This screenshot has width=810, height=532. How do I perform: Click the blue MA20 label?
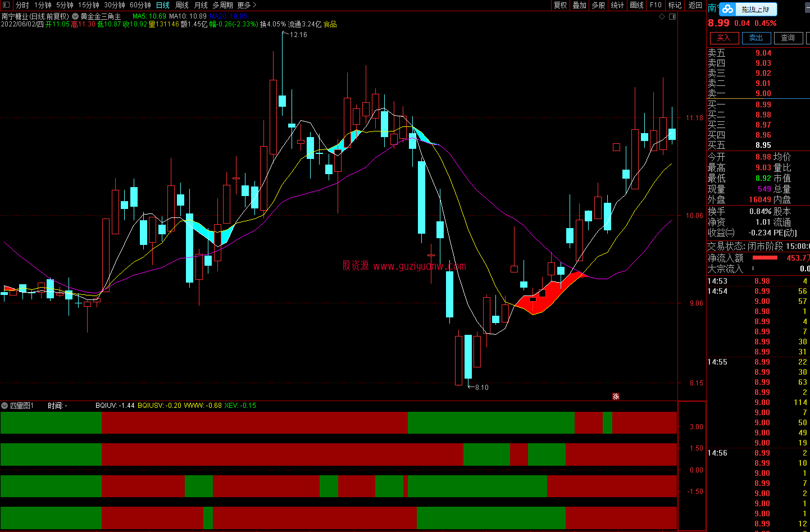228,16
